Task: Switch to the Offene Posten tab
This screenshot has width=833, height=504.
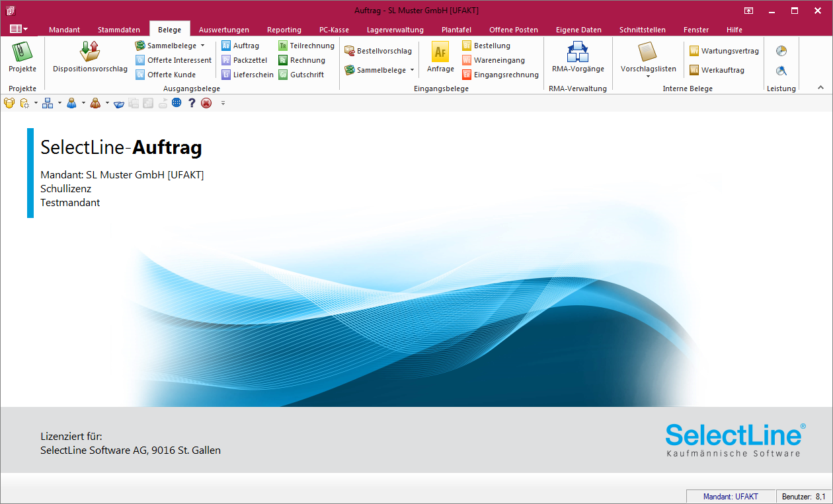Action: [x=514, y=30]
